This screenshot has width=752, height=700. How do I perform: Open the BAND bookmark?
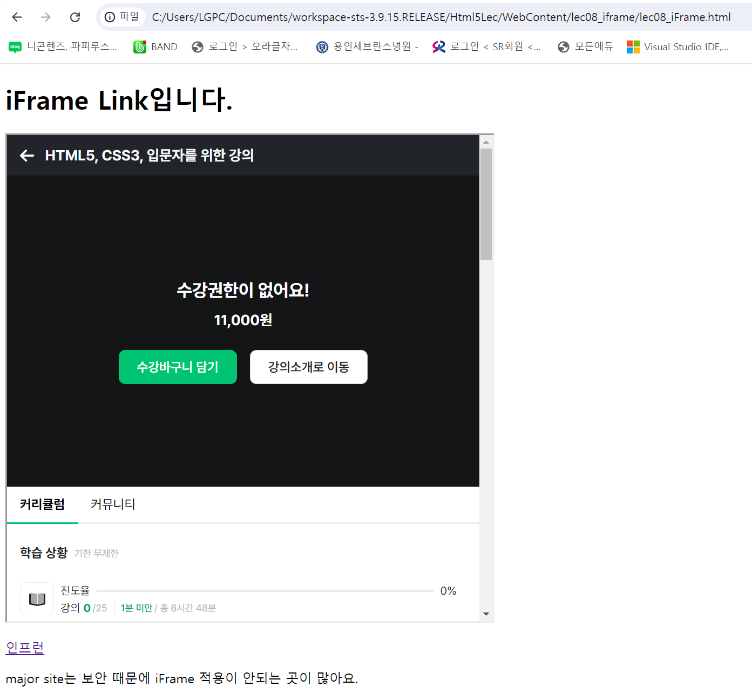pos(155,47)
